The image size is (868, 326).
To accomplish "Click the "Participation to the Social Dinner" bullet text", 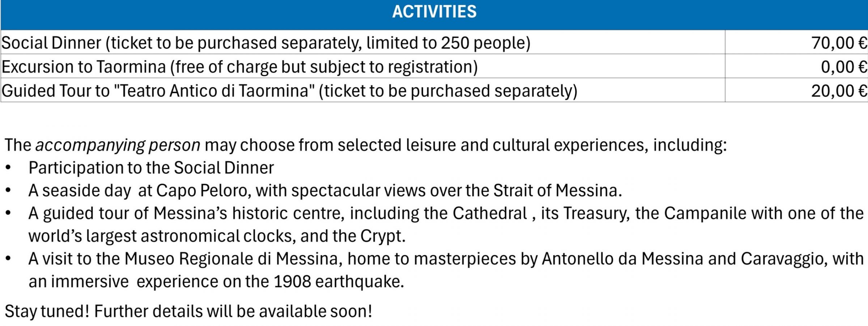I will (151, 168).
